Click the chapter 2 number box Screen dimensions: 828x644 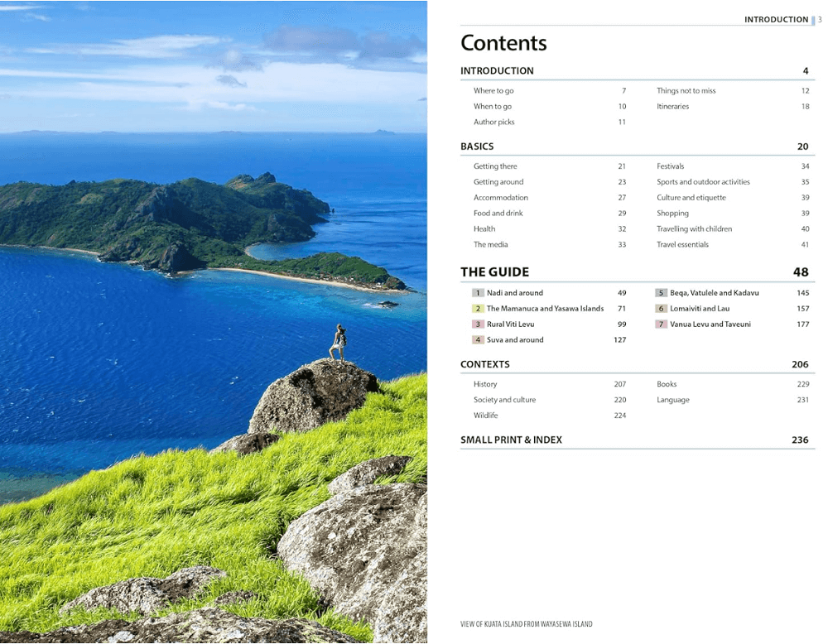tap(478, 309)
